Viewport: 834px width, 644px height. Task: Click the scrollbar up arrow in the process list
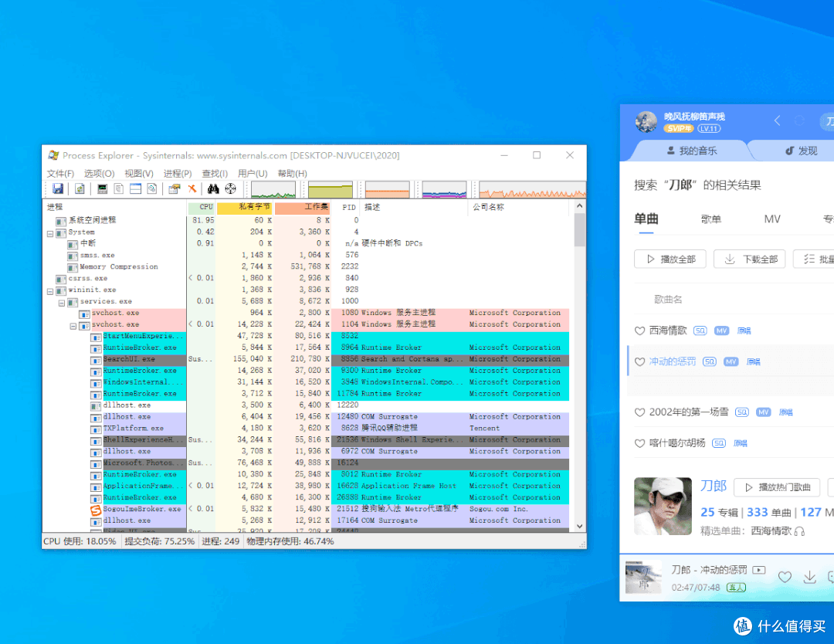pos(580,206)
